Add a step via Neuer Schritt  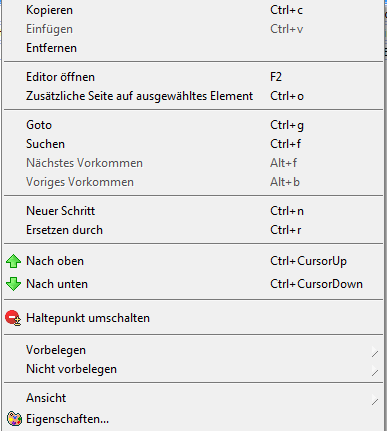coord(193,211)
